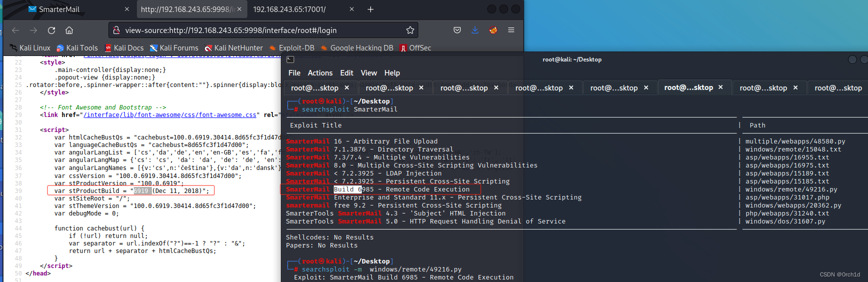Open the fox extension icon in toolbar
868x282 pixels.
point(493,30)
